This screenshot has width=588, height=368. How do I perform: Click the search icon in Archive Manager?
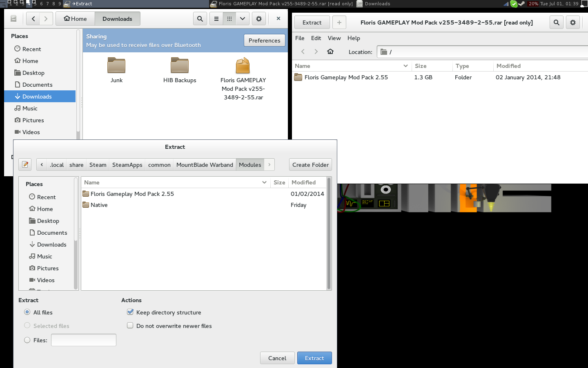(556, 22)
